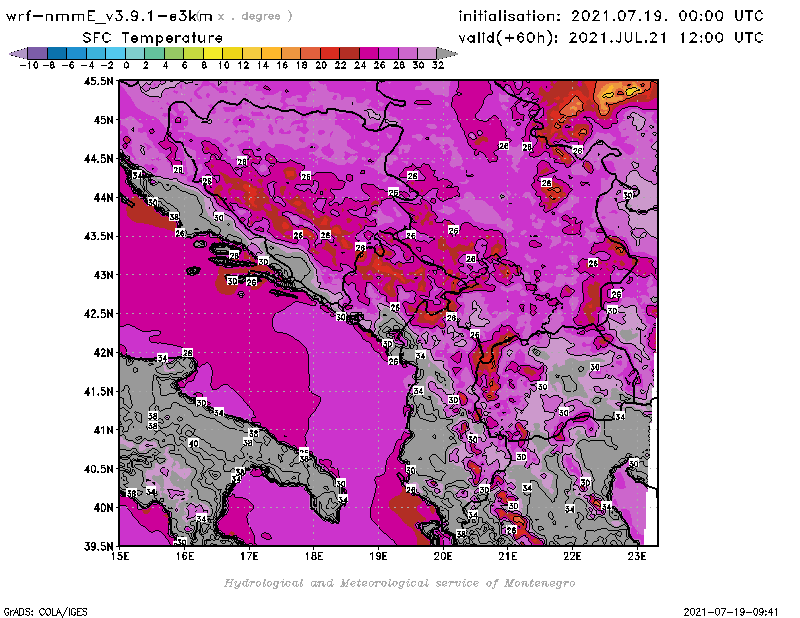800x618 pixels.
Task: Click the '22E' longitude label
Action: 572,556
